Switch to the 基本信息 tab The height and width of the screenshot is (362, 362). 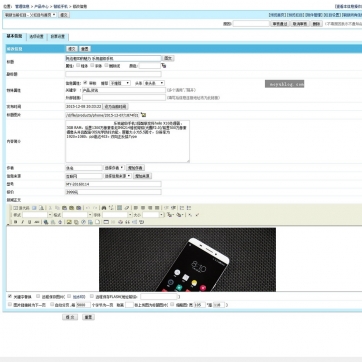coord(14,36)
